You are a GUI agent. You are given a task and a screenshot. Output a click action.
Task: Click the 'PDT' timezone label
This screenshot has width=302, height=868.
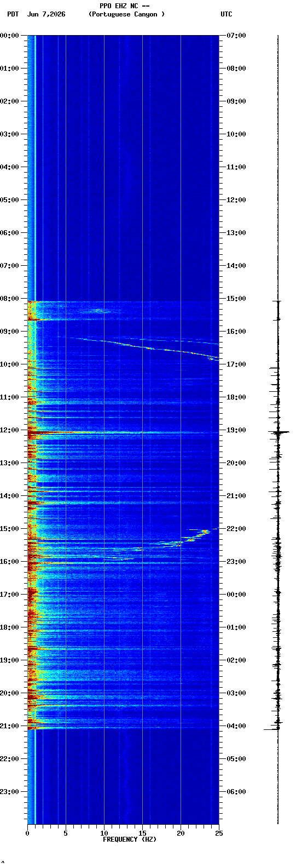pyautogui.click(x=13, y=14)
